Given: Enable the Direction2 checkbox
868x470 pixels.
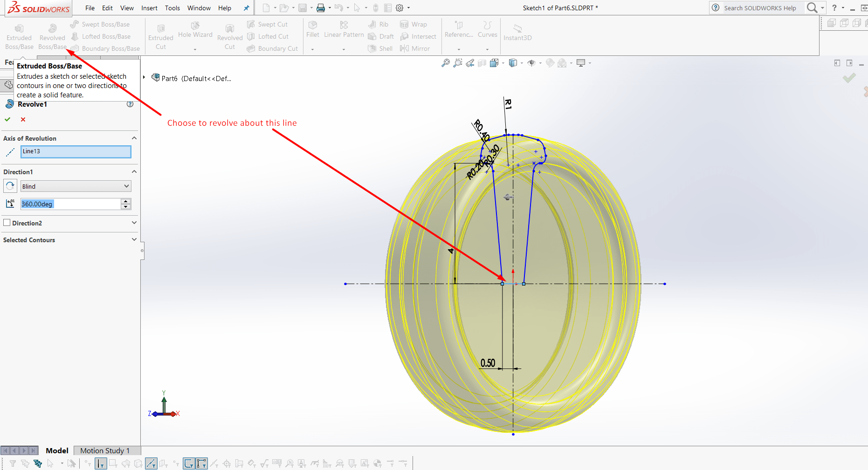Looking at the screenshot, I should [x=7, y=223].
